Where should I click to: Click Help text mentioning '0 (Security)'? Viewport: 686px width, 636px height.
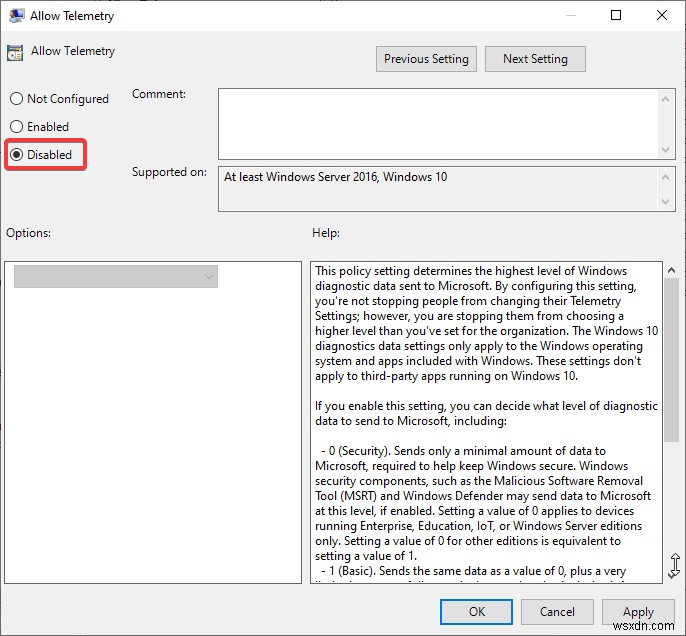point(483,503)
